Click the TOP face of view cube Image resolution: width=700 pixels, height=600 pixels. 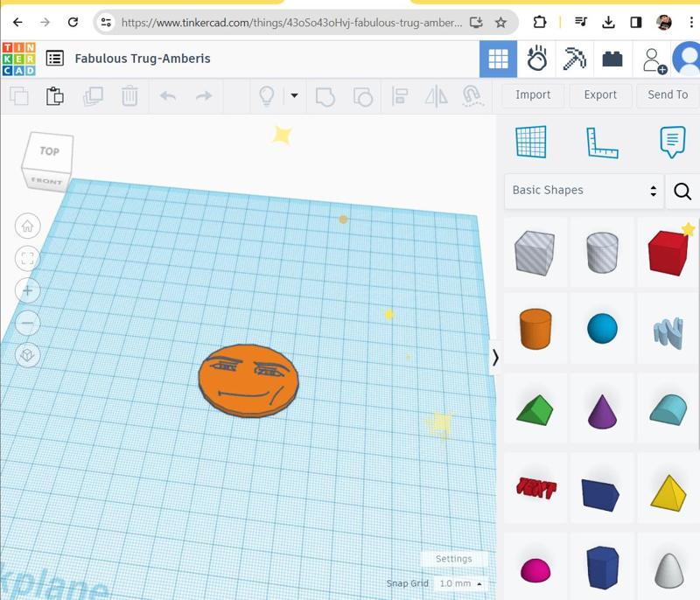(x=49, y=151)
